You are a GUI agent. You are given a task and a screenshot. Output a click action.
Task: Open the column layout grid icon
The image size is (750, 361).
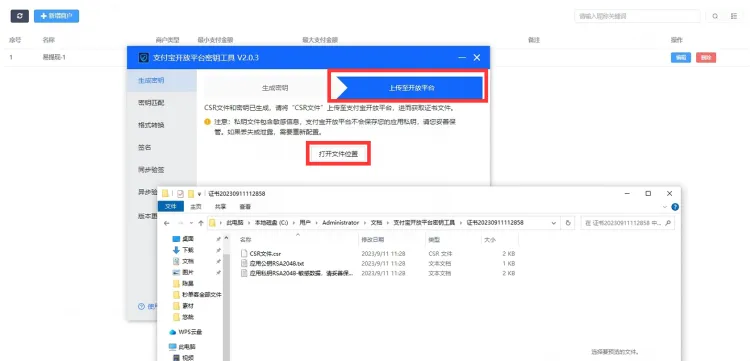tap(734, 16)
